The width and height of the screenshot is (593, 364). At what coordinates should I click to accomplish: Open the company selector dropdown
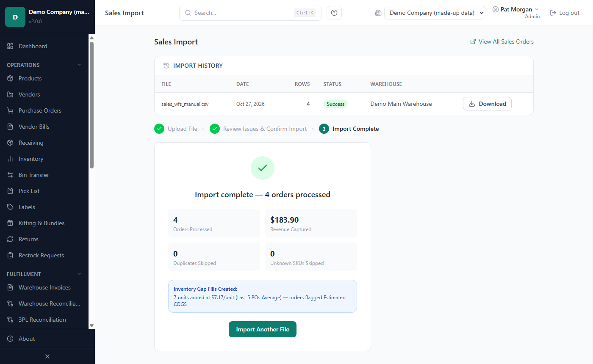pyautogui.click(x=435, y=13)
